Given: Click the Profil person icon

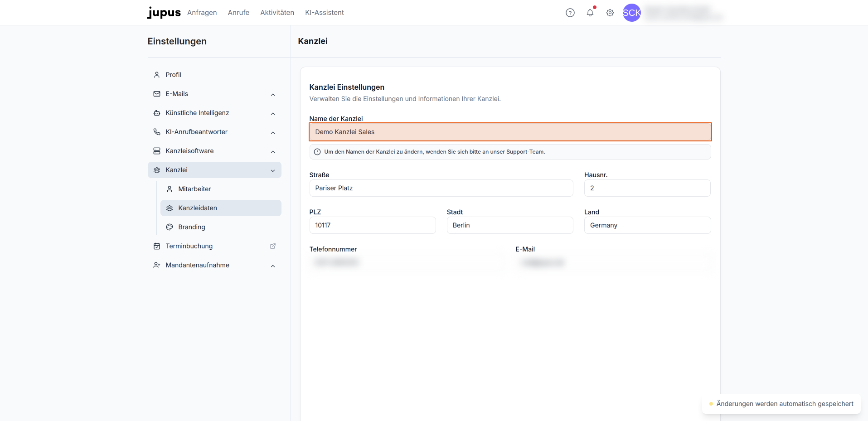Looking at the screenshot, I should 157,75.
